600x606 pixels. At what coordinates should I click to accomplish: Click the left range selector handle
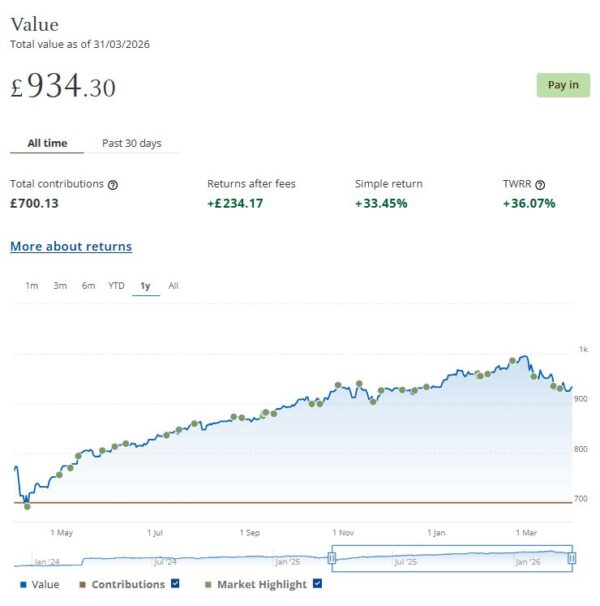(x=331, y=558)
